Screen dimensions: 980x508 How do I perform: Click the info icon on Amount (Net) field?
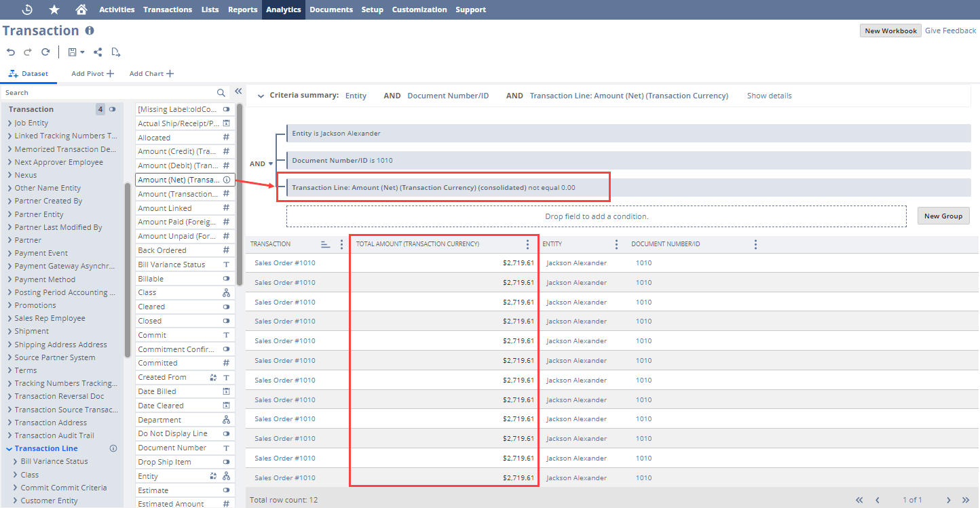(x=227, y=180)
